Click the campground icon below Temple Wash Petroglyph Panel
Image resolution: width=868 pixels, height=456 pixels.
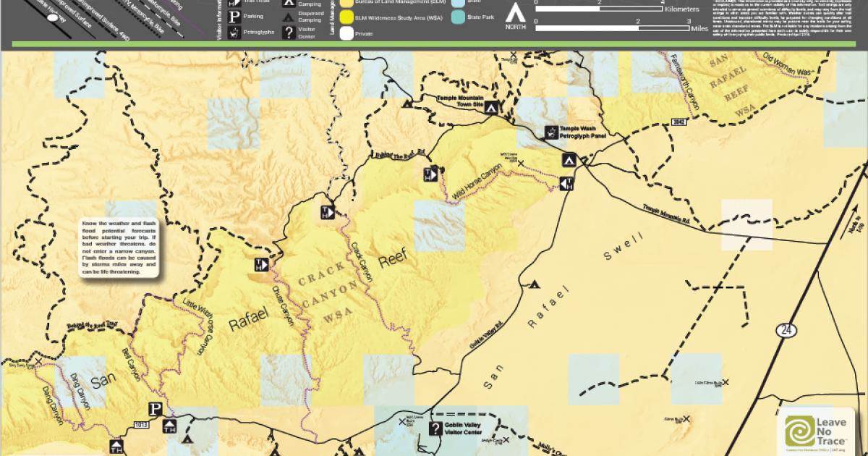pyautogui.click(x=569, y=159)
